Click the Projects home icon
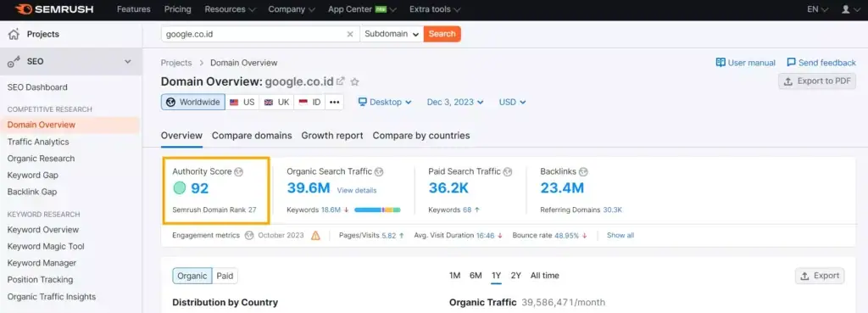The height and width of the screenshot is (313, 868). (14, 34)
